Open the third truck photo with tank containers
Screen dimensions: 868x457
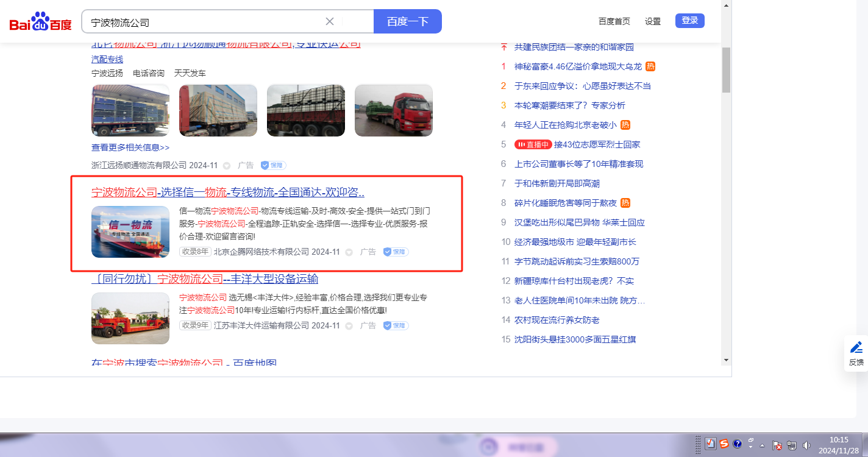(x=306, y=110)
